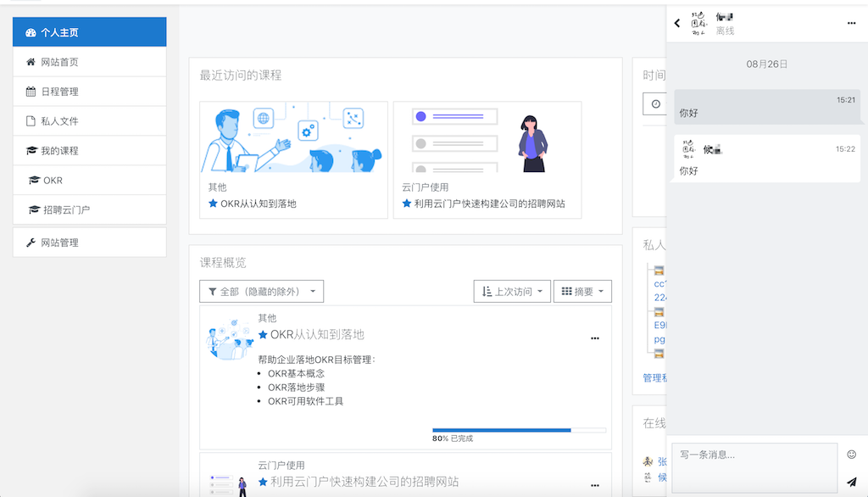Click the first chat message 你好 at 15:21
Image resolution: width=868 pixels, height=497 pixels.
point(767,106)
